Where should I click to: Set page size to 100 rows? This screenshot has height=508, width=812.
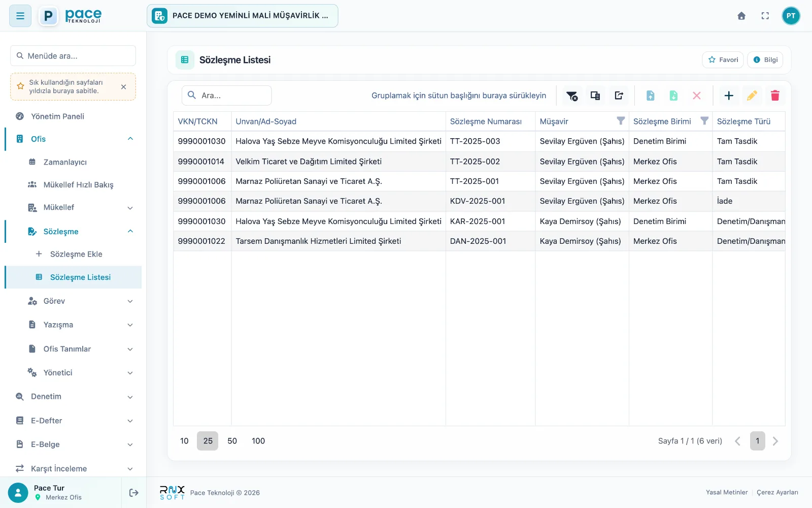coord(258,441)
